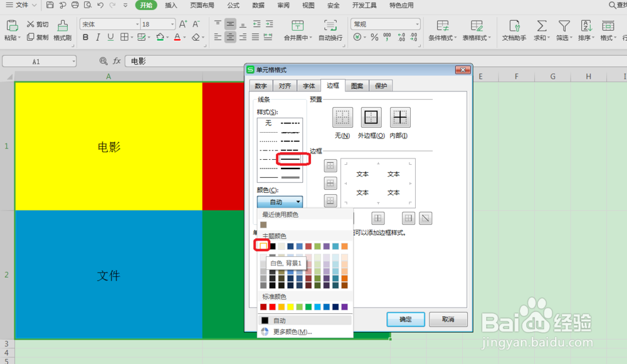Screen dimensions: 627x364
Task: Open Document Assistant 文档助手
Action: [x=514, y=30]
